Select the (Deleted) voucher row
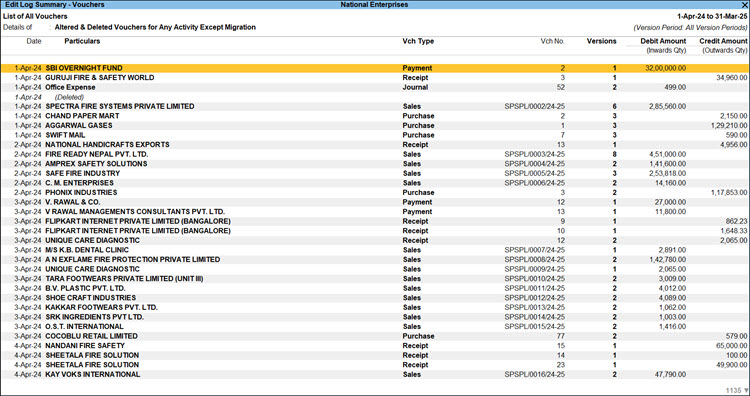 pyautogui.click(x=375, y=97)
